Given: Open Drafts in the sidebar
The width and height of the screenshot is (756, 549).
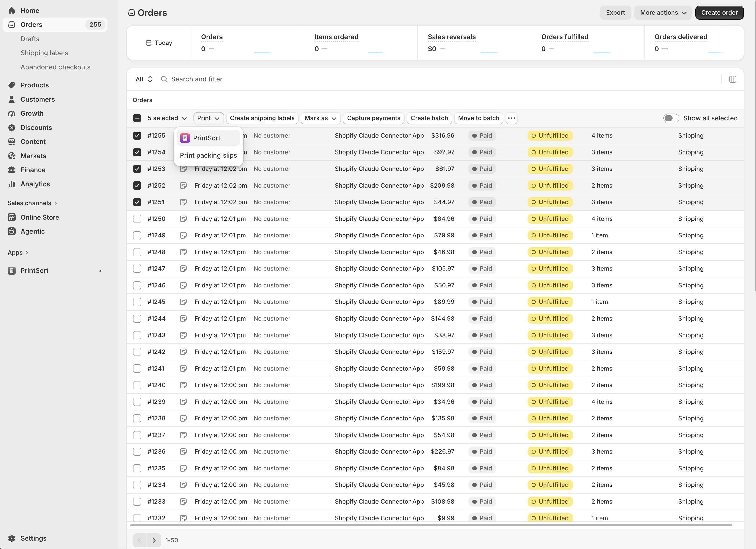Looking at the screenshot, I should pyautogui.click(x=30, y=39).
